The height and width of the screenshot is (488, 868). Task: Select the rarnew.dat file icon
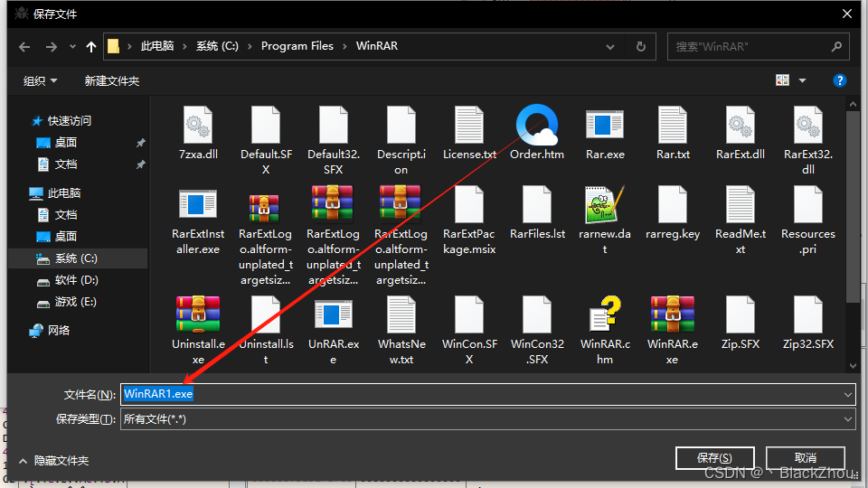605,204
